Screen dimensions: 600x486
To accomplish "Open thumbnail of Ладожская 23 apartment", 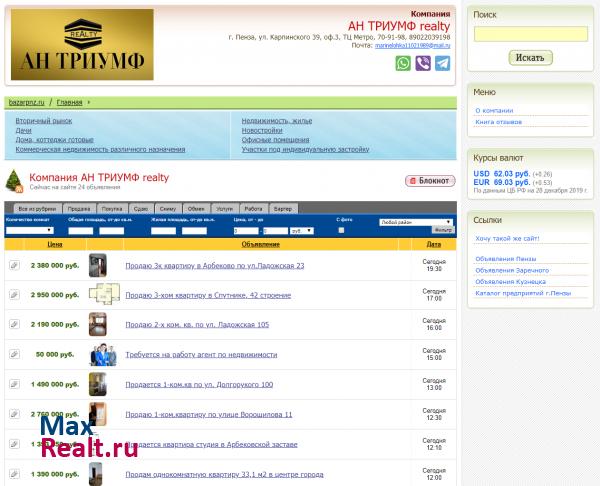I will (97, 266).
